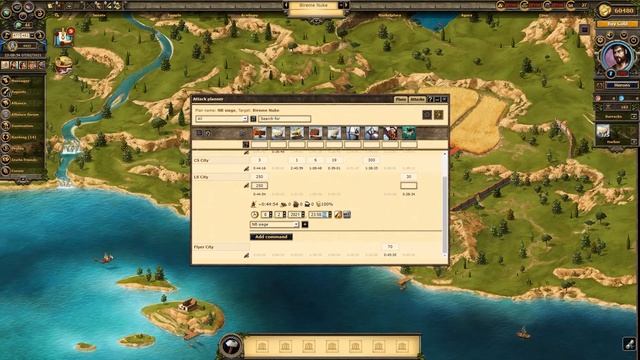Select the red ship unit icon in planner

pos(315,133)
